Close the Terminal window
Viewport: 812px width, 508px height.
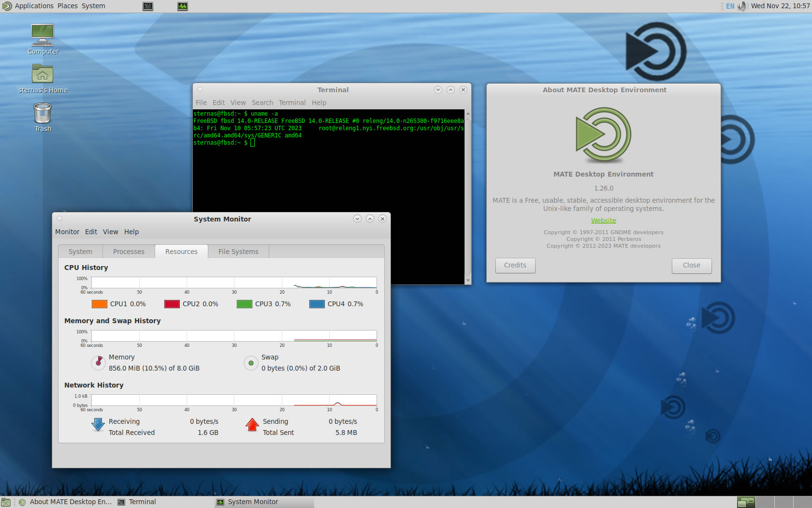(x=463, y=90)
